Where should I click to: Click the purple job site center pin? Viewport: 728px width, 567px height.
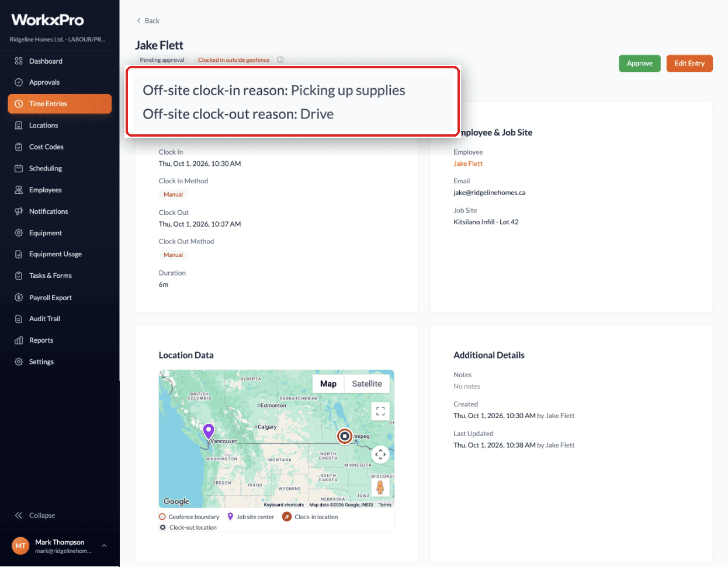click(x=209, y=432)
